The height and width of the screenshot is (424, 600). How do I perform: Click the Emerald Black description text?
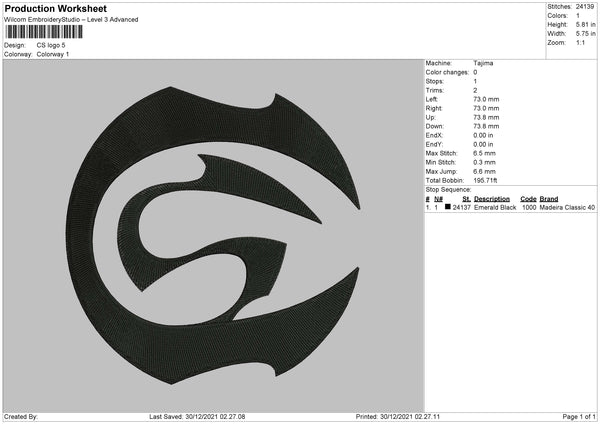[495, 207]
